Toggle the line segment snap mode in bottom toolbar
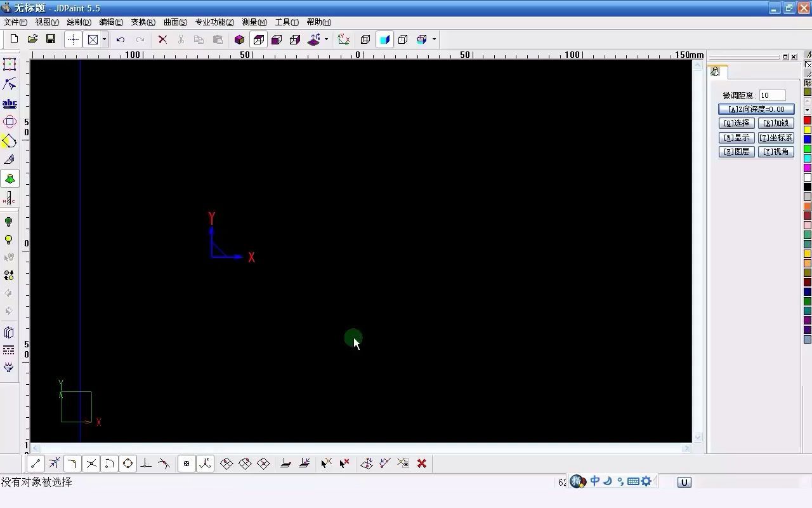The width and height of the screenshot is (812, 508). click(x=36, y=464)
